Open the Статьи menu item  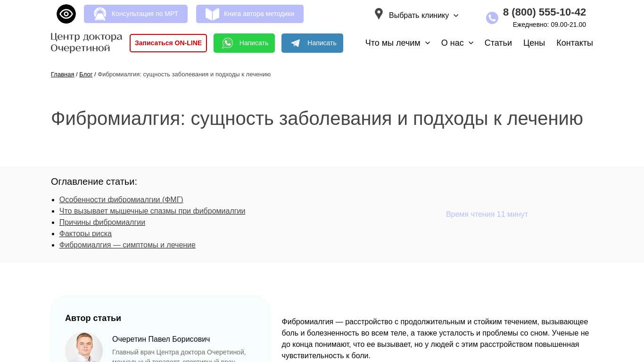[498, 43]
